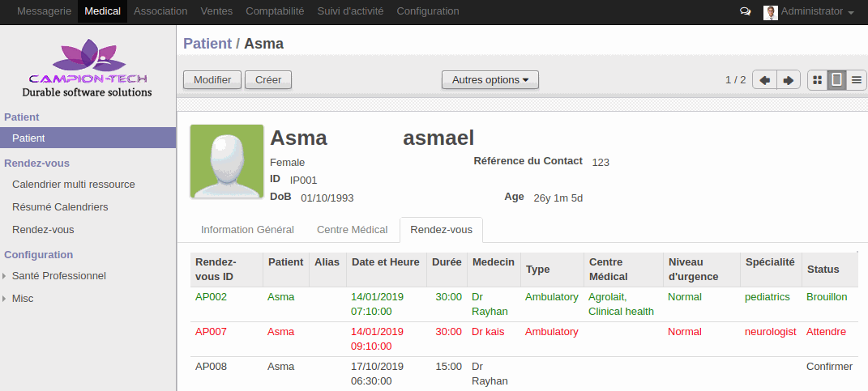Viewport: 868px width, 391px height.
Task: Navigate back via Patient breadcrumb link
Action: click(207, 44)
